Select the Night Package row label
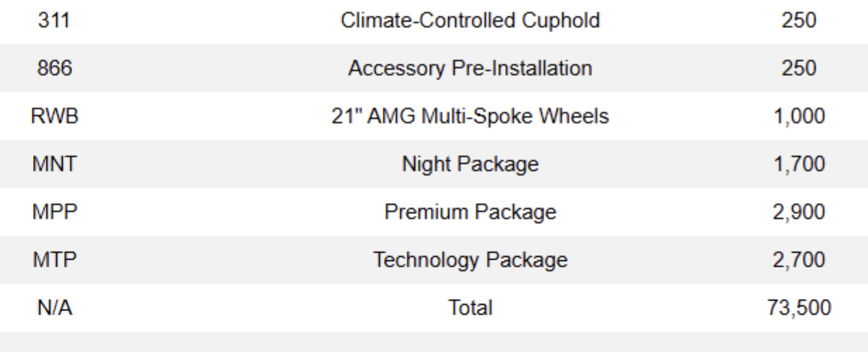The image size is (868, 352). coord(470,164)
